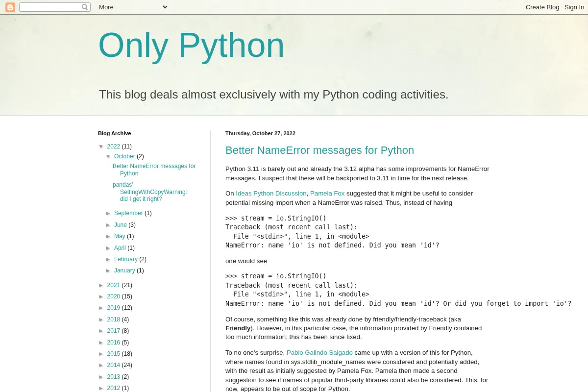Expand the 2016 archive year

click(101, 343)
